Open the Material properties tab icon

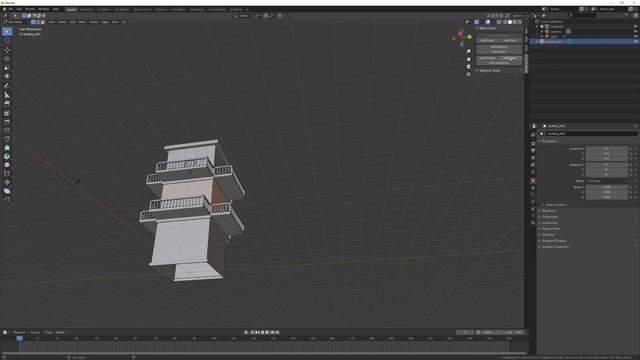click(x=533, y=223)
